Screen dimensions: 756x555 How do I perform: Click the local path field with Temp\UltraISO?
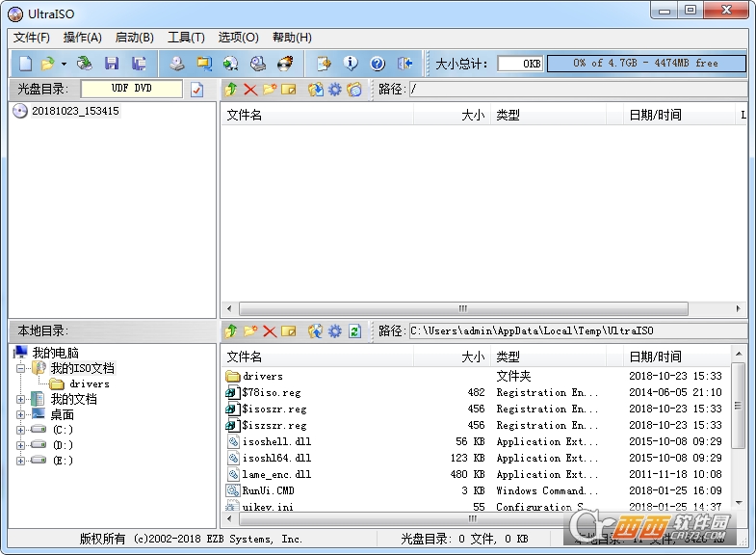[x=578, y=331]
